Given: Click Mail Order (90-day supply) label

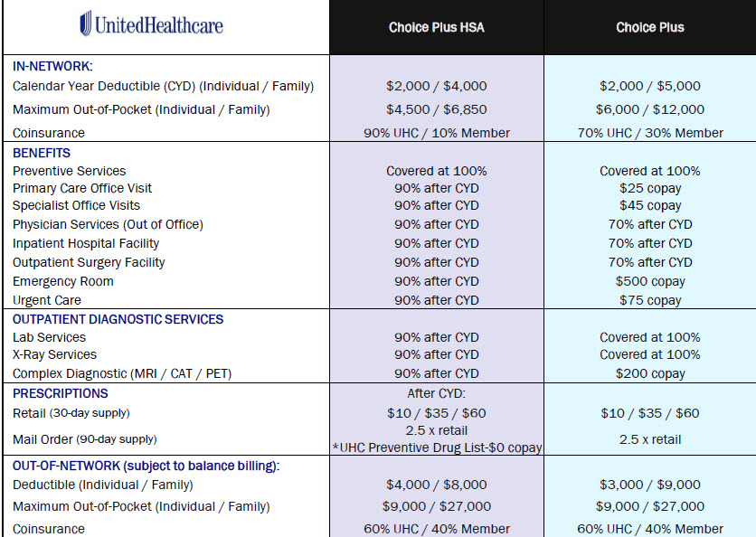Looking at the screenshot, I should (x=85, y=439).
